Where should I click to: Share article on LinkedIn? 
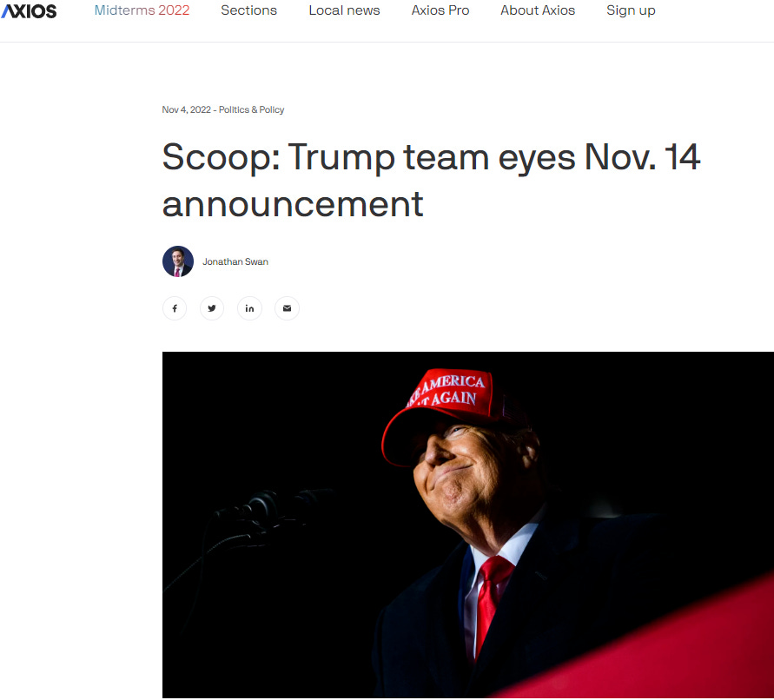click(250, 308)
